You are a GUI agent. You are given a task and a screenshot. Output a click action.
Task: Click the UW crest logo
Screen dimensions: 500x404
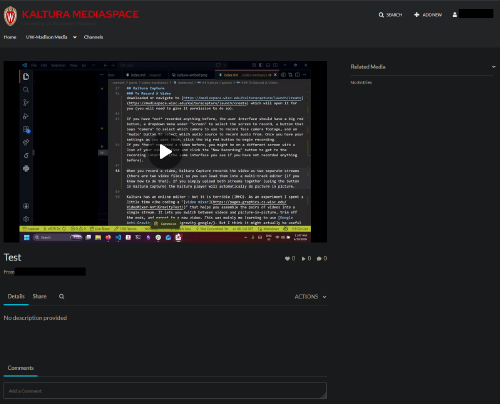click(x=10, y=16)
